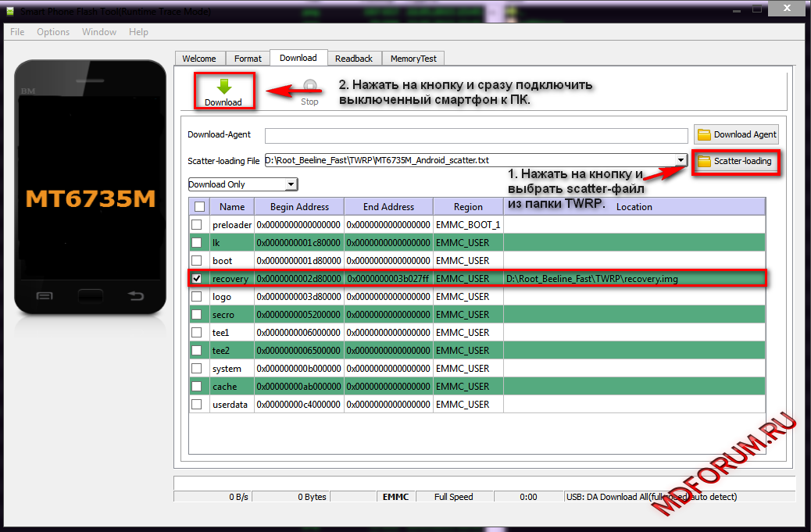Click the Download Agent folder icon

[x=704, y=134]
